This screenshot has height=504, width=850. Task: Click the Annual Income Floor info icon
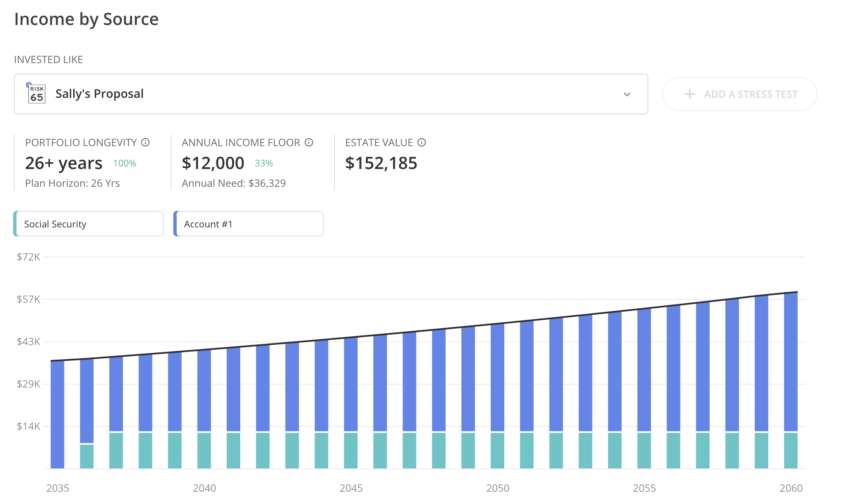pyautogui.click(x=309, y=142)
